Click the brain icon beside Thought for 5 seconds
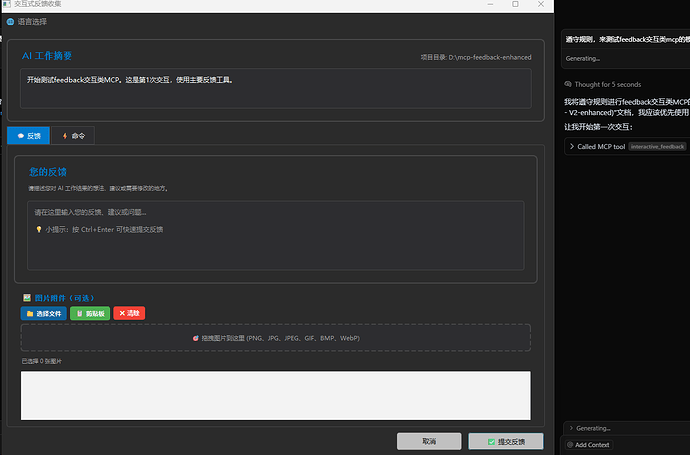This screenshot has height=455, width=690. [568, 84]
